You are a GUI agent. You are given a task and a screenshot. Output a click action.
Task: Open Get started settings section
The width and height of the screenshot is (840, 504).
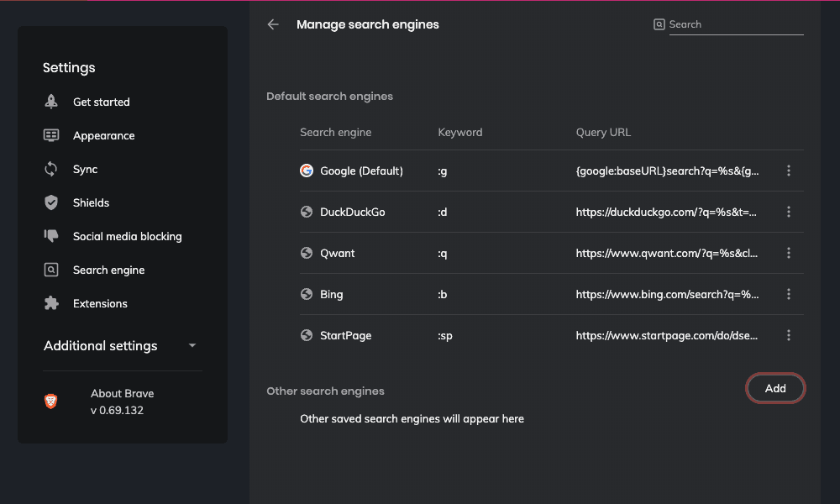click(x=102, y=102)
